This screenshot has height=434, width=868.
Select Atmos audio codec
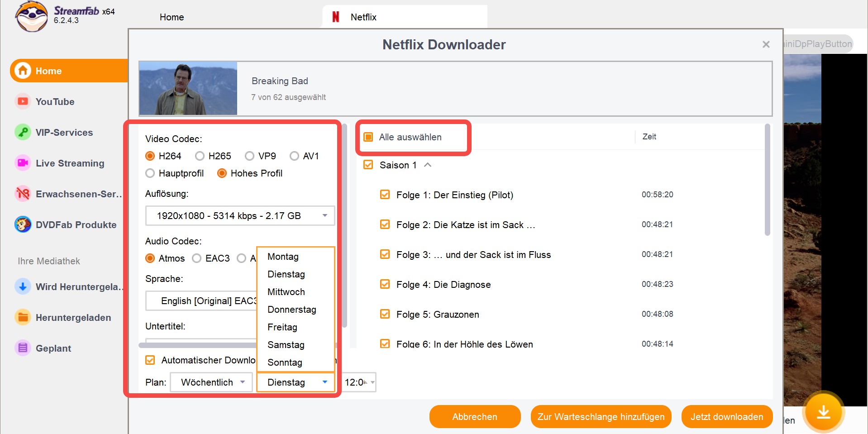pos(150,258)
